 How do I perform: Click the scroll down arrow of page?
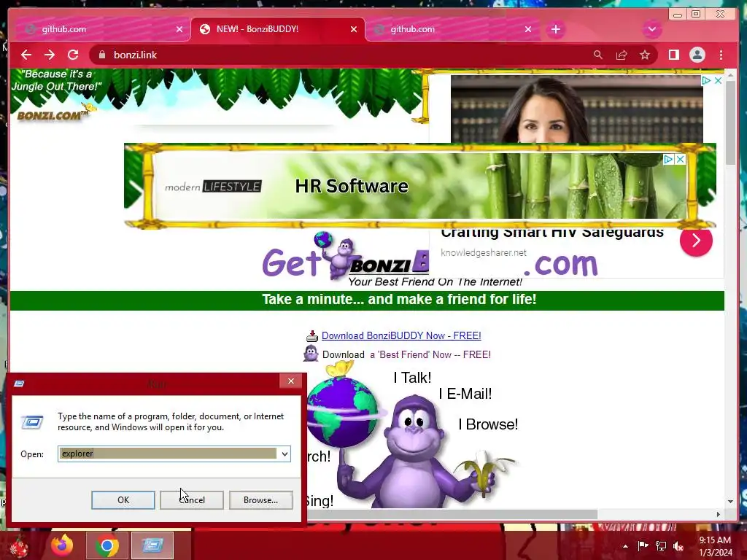click(731, 502)
